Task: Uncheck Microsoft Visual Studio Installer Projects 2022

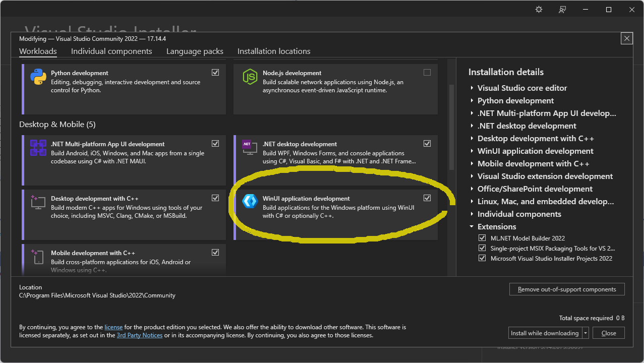Action: click(482, 258)
